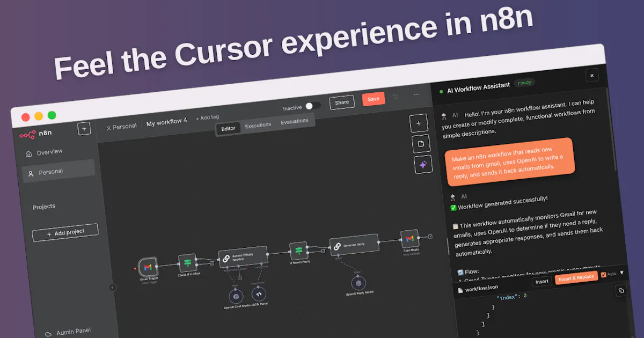Click the orange Save button
This screenshot has width=644, height=338.
(x=374, y=99)
